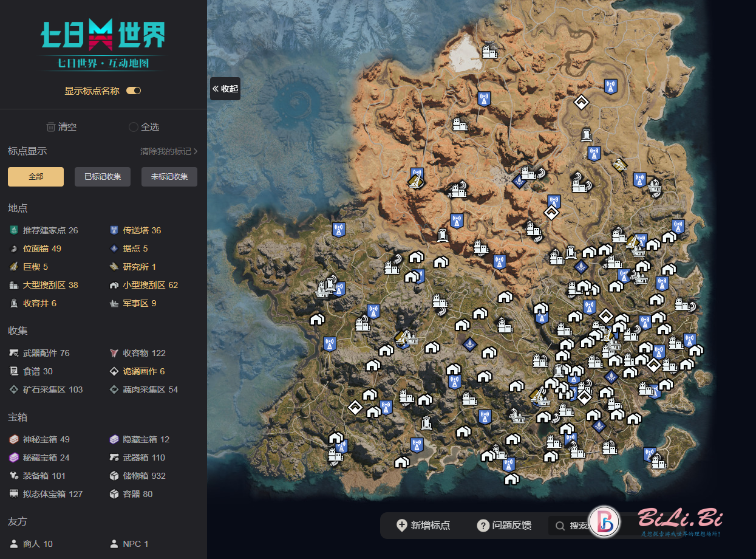This screenshot has width=756, height=559.
Task: Click the 军事区 icon in the list
Action: 114,303
